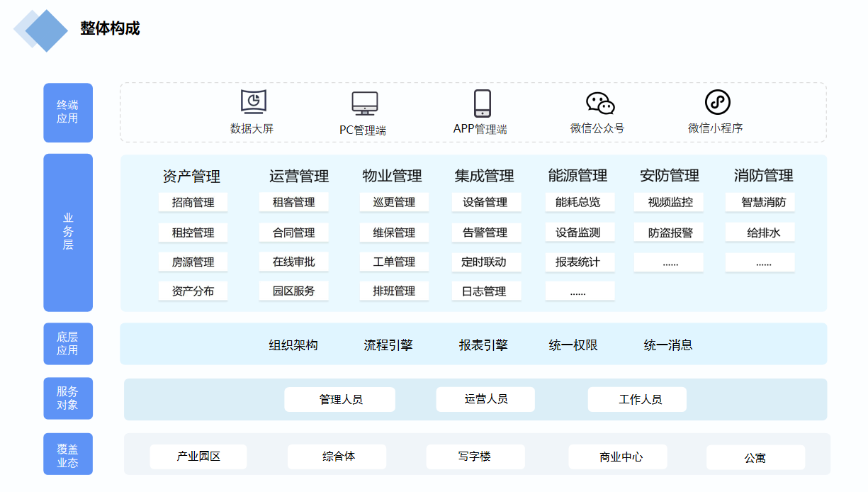This screenshot has width=868, height=492.
Task: Click the APP管理端 smartphone icon
Action: tap(482, 104)
